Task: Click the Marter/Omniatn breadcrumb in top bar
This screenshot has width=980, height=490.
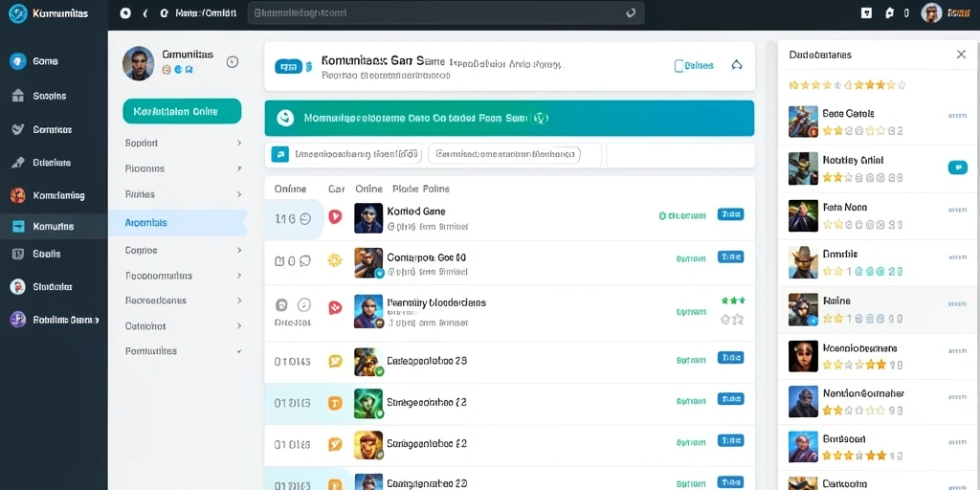Action: tap(205, 12)
